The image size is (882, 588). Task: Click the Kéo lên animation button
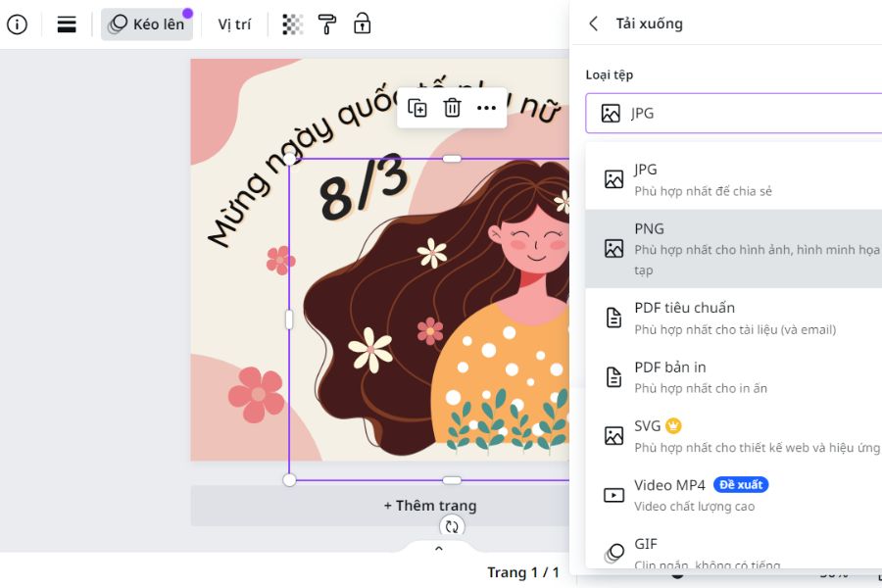click(x=147, y=24)
